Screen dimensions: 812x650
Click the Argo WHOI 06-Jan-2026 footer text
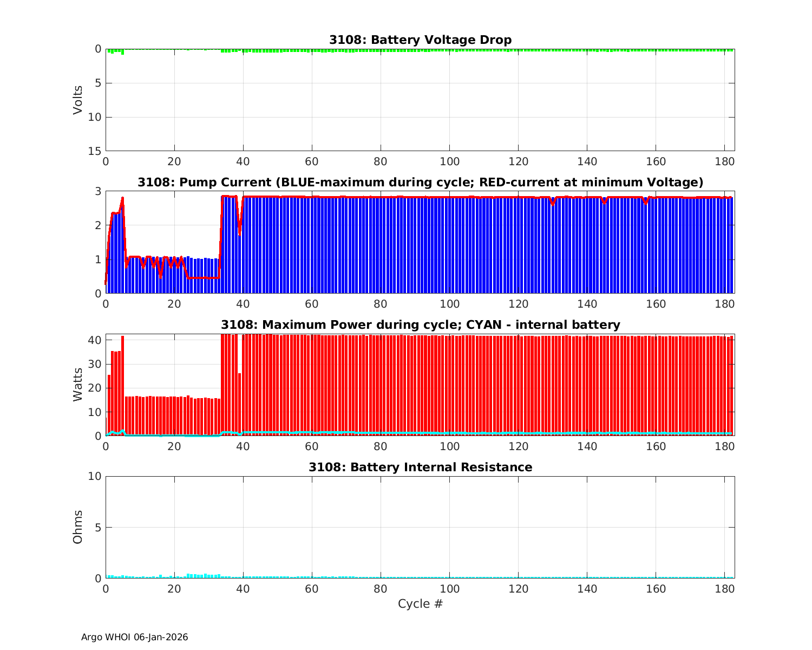point(134,638)
